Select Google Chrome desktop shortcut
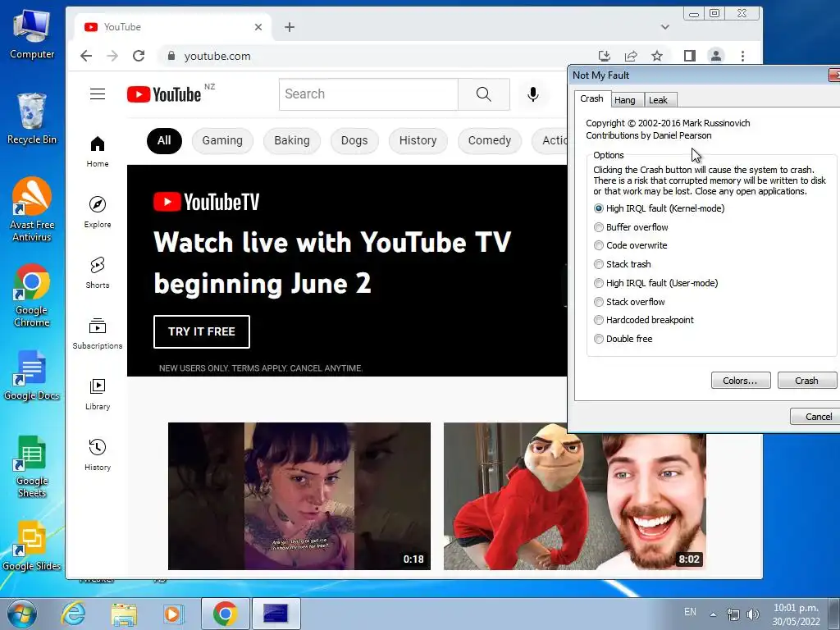The width and height of the screenshot is (840, 630). [32, 294]
